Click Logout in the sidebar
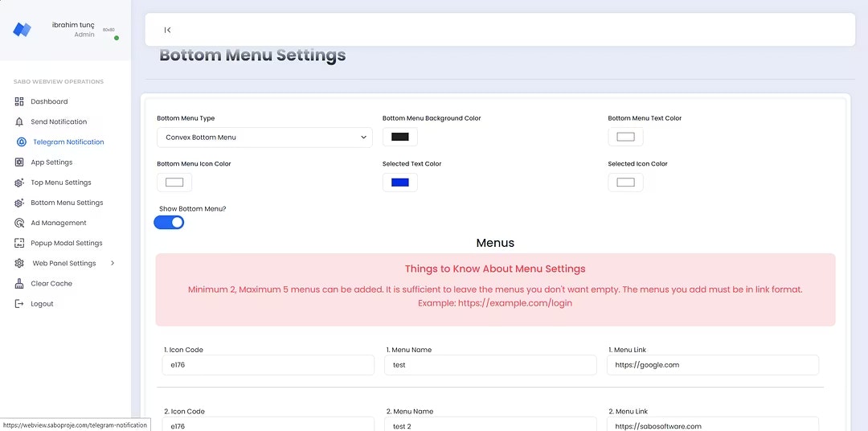Screen dimensions: 868x431 [42, 304]
